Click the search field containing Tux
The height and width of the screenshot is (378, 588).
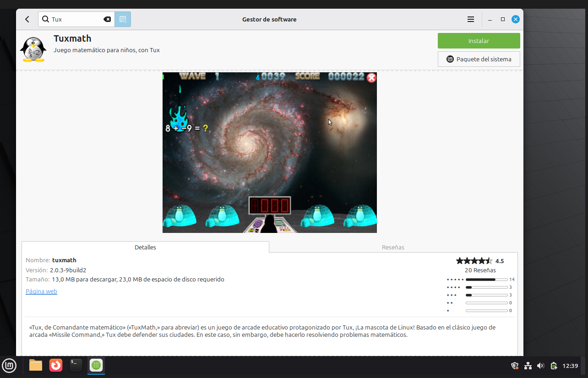[x=76, y=19]
